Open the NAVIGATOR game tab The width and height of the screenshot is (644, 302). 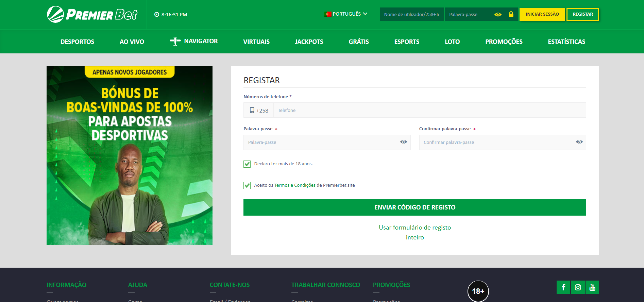click(194, 41)
